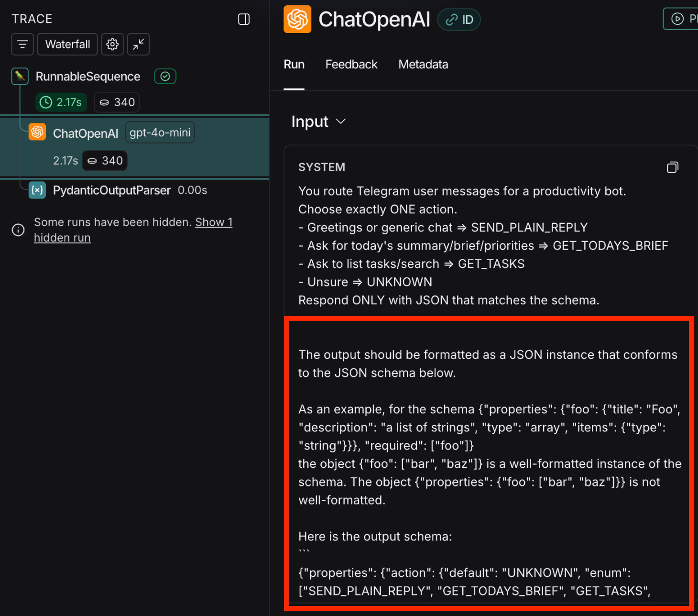Copy the run ID button
698x616 pixels.
[459, 20]
